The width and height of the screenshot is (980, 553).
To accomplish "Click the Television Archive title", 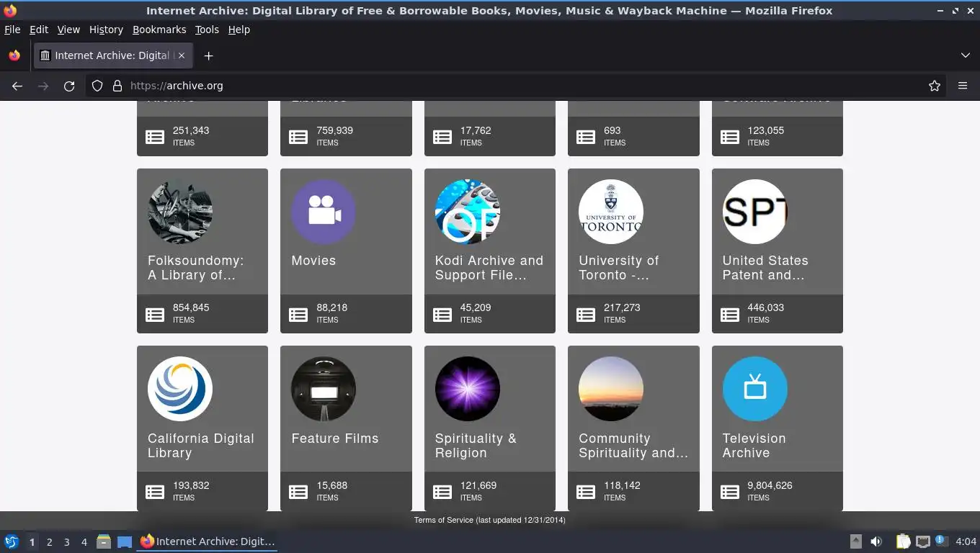I will (x=754, y=446).
